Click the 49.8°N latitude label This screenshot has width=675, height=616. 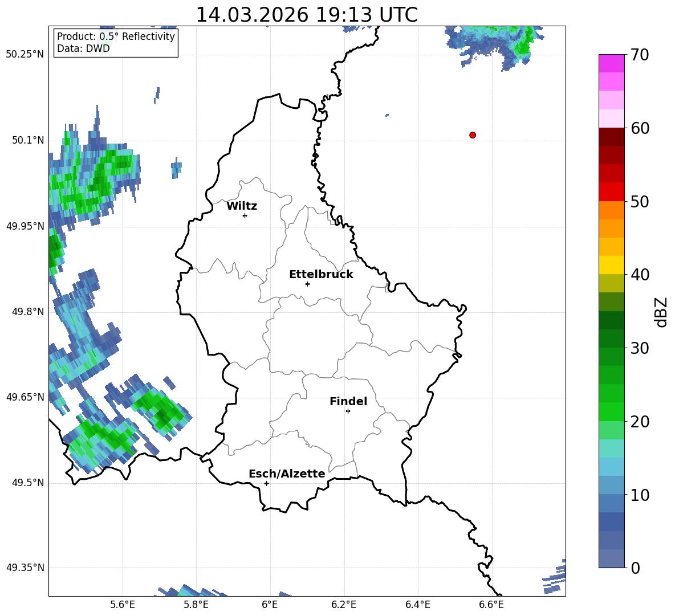[28, 312]
